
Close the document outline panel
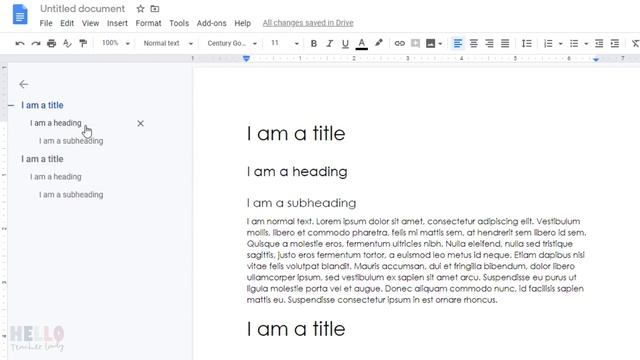click(x=23, y=84)
